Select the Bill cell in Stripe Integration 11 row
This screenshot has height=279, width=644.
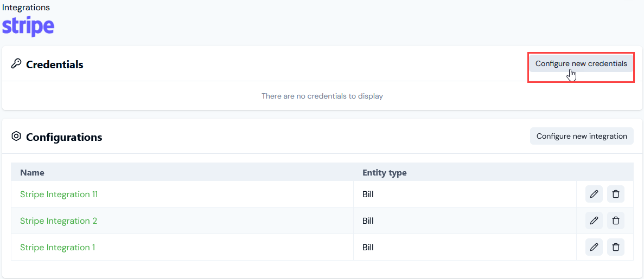coord(368,194)
